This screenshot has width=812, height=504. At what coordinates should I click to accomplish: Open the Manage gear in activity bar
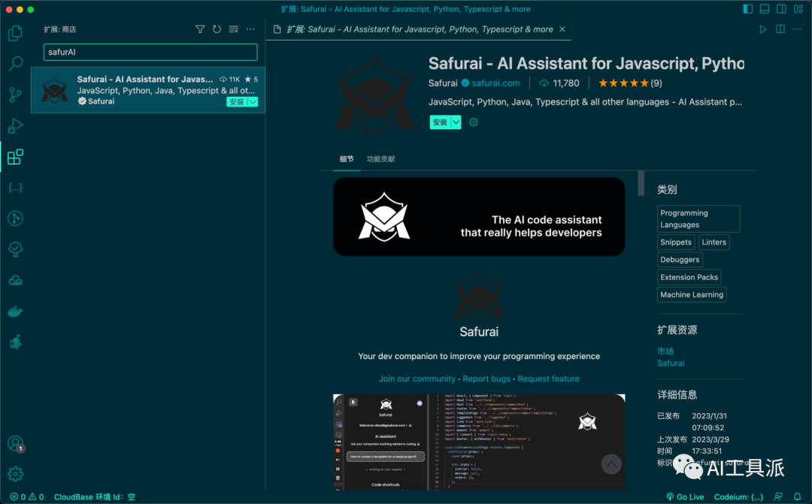tap(16, 474)
